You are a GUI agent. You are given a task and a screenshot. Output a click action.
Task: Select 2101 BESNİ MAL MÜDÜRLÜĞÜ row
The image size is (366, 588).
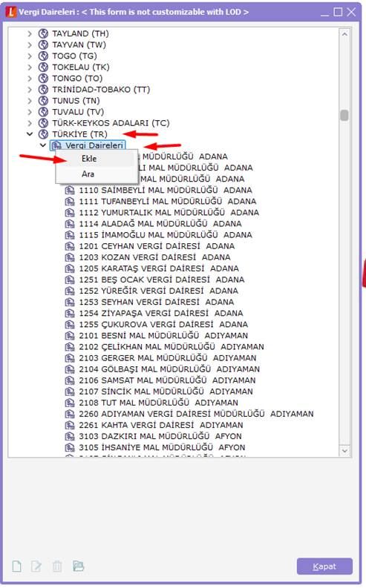163,336
